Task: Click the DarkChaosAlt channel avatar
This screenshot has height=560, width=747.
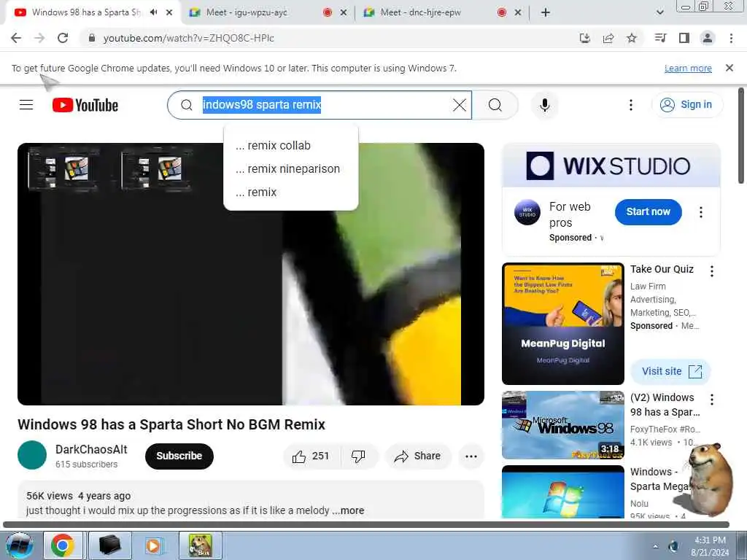Action: coord(32,455)
